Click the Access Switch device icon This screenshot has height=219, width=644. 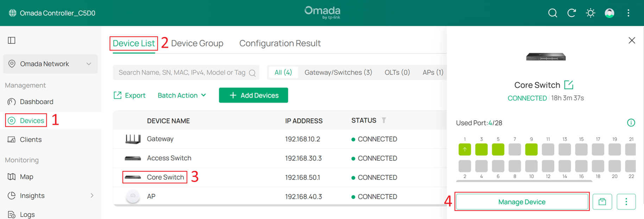click(x=133, y=158)
